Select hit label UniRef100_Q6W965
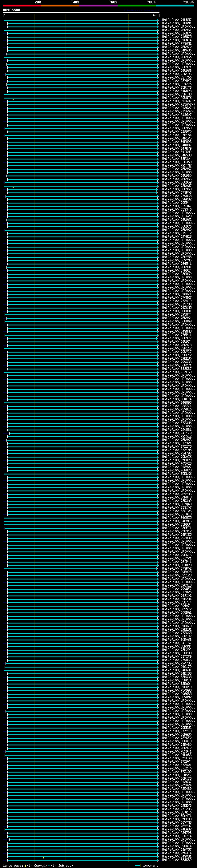The width and height of the screenshot is (197, 868). point(177,57)
